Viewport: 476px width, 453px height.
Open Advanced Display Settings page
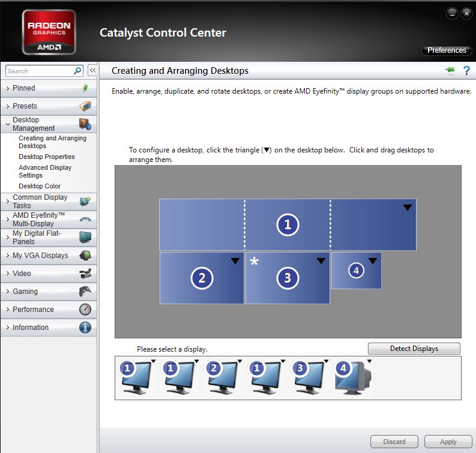pos(45,172)
